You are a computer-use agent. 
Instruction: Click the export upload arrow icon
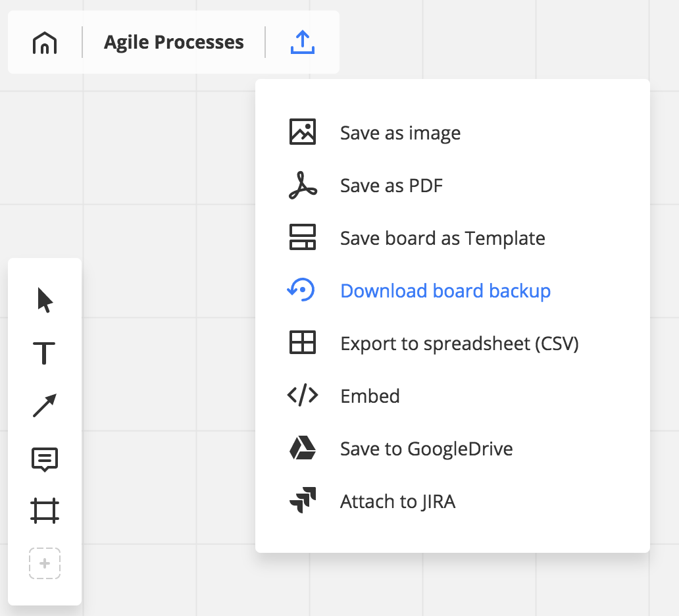(303, 43)
